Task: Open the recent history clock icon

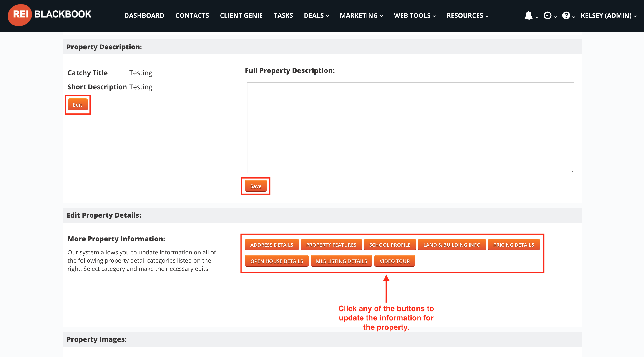Action: 548,15
